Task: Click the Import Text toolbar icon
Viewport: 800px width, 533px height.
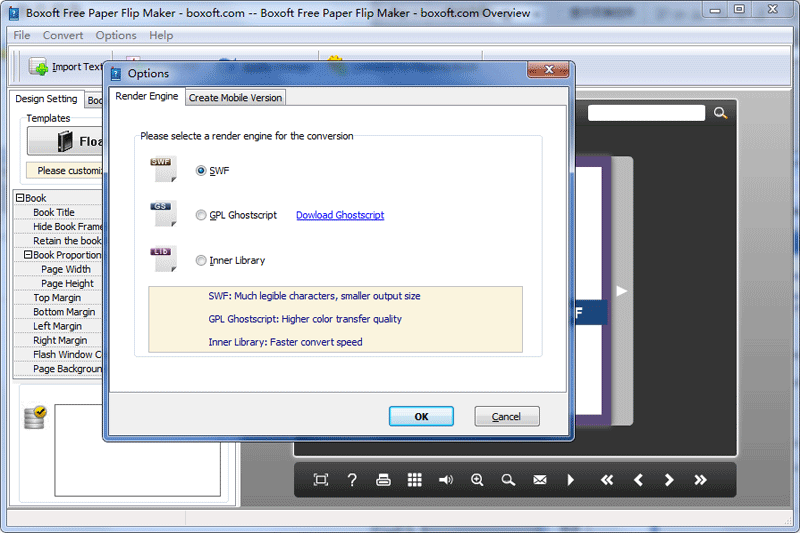Action: [38, 67]
